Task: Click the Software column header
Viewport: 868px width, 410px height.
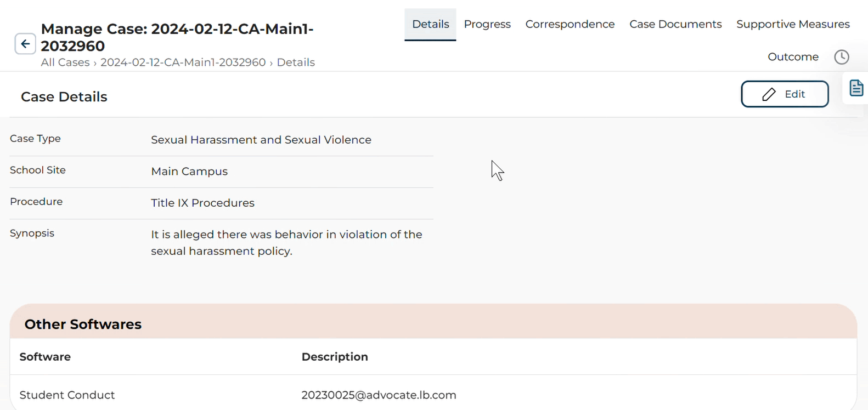Action: tap(45, 357)
